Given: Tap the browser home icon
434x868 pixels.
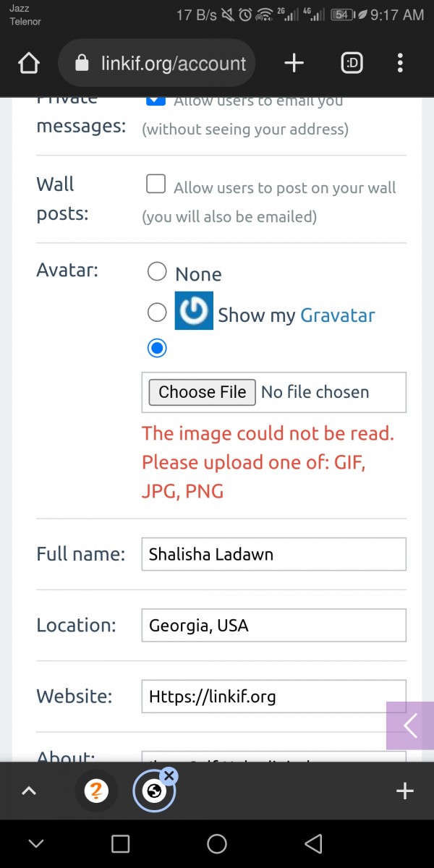Looking at the screenshot, I should (28, 64).
